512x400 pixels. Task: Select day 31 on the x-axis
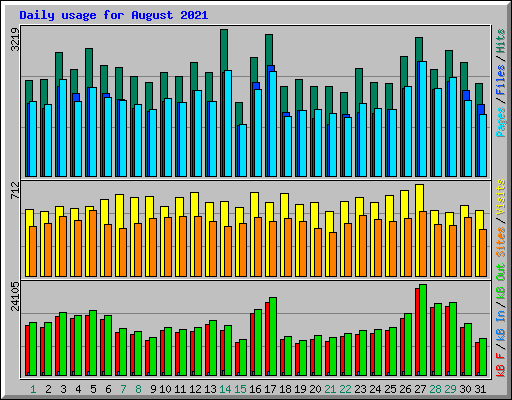click(x=480, y=389)
